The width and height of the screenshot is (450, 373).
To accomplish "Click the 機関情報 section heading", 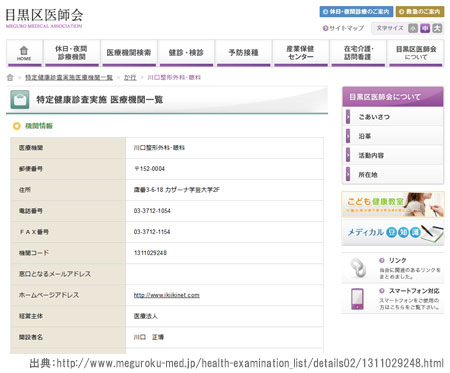I will click(x=39, y=126).
